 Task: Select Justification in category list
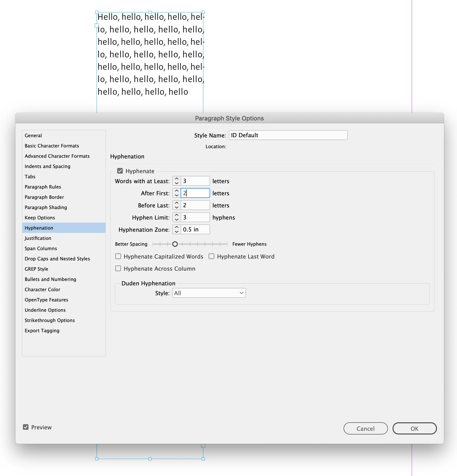tap(38, 238)
